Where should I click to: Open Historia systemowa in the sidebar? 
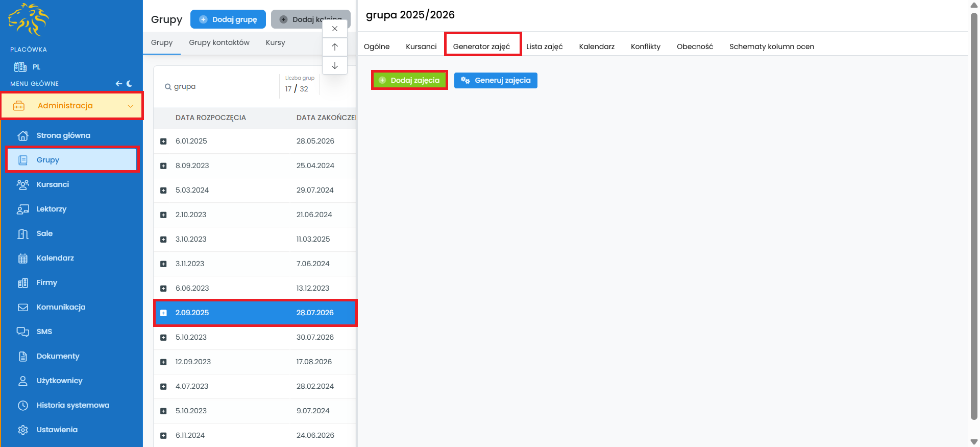point(72,405)
